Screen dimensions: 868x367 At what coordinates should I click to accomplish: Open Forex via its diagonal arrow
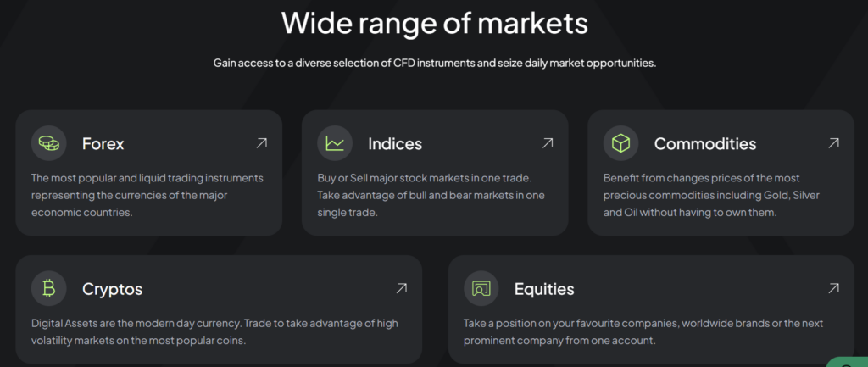pos(262,143)
